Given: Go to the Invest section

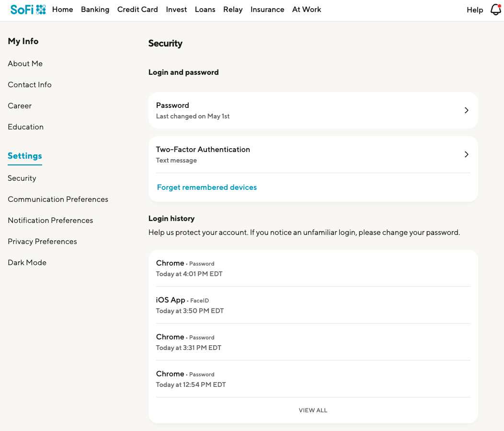Looking at the screenshot, I should [176, 10].
